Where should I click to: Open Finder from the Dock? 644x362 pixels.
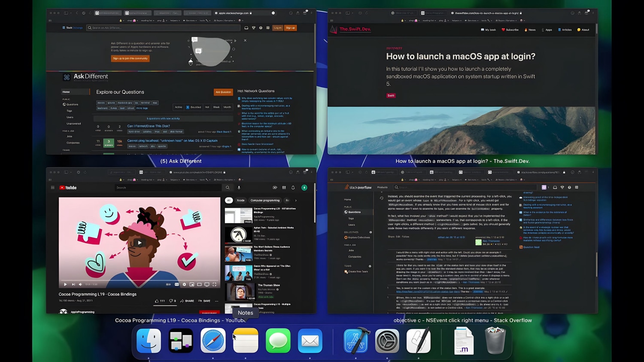149,341
